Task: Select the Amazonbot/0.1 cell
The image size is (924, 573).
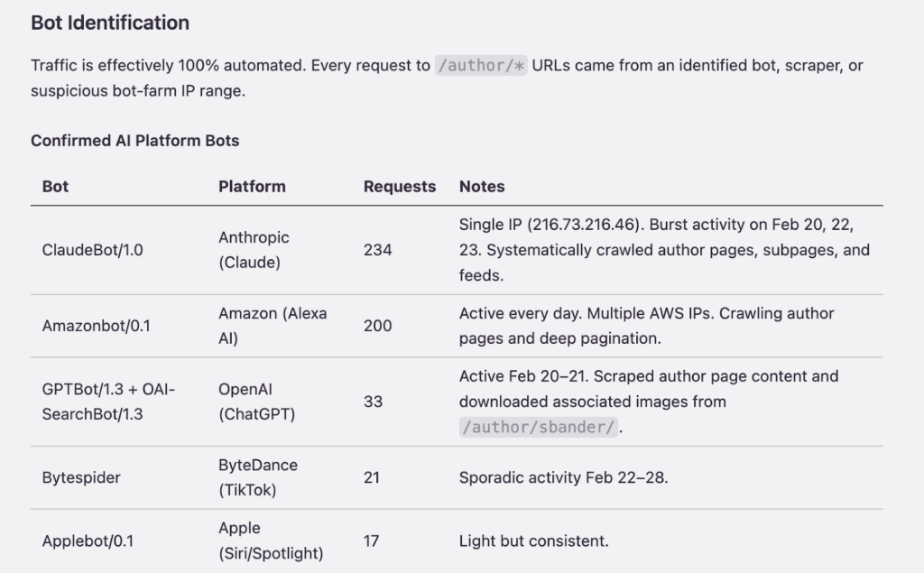Action: (96, 326)
